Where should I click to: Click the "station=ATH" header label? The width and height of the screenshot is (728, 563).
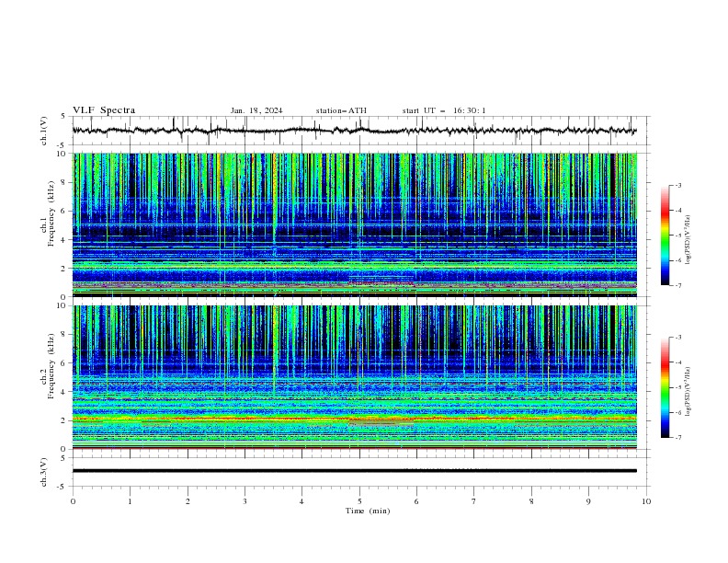[x=341, y=110]
